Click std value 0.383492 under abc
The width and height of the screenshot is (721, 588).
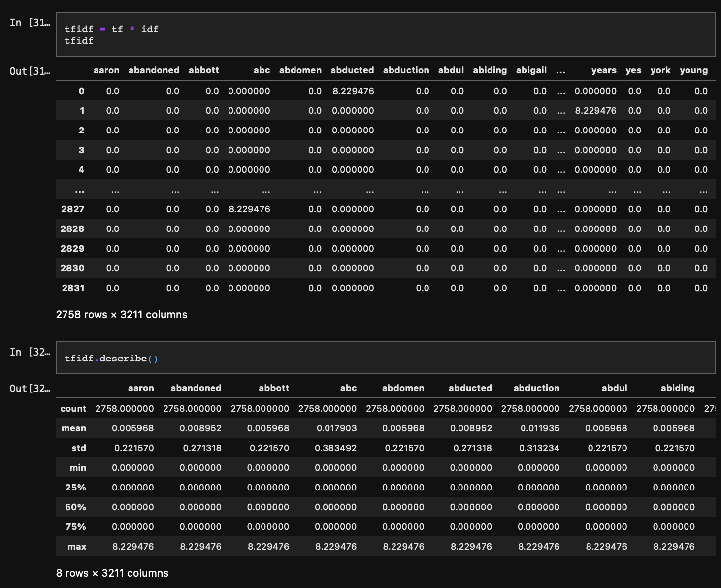tap(335, 448)
